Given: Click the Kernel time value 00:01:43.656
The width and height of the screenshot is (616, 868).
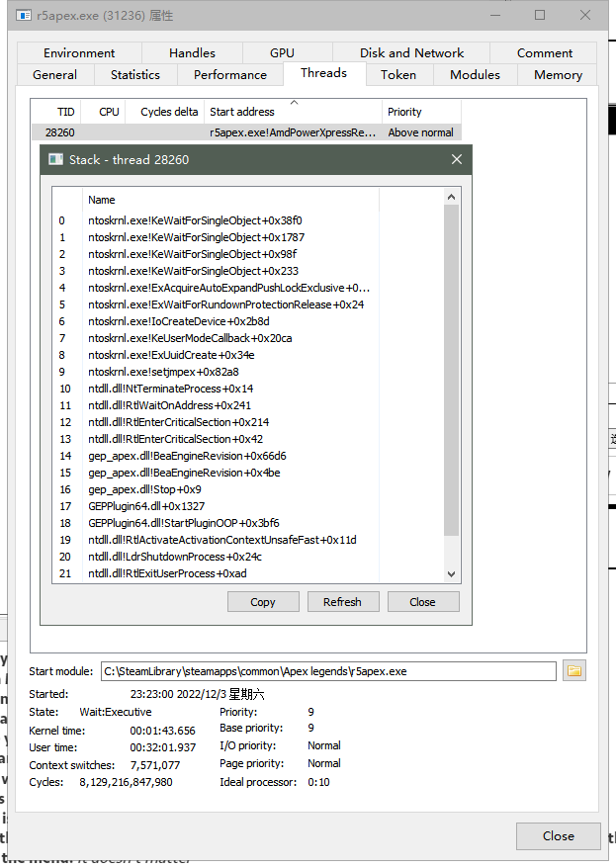Looking at the screenshot, I should (163, 731).
